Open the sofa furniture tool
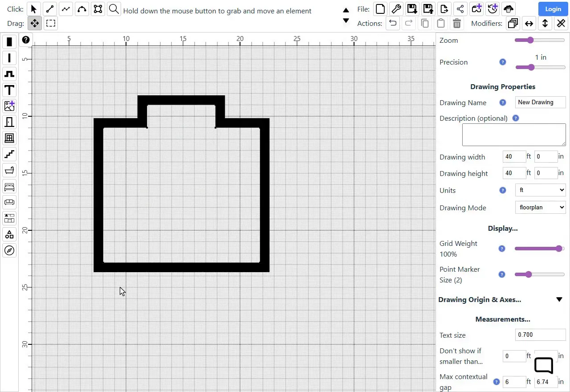The image size is (570, 392). pyautogui.click(x=9, y=202)
